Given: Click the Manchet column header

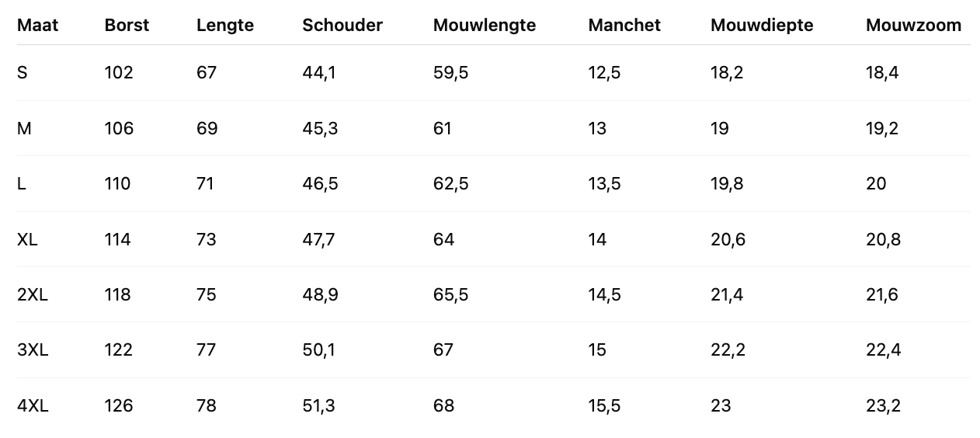Looking at the screenshot, I should [x=624, y=25].
